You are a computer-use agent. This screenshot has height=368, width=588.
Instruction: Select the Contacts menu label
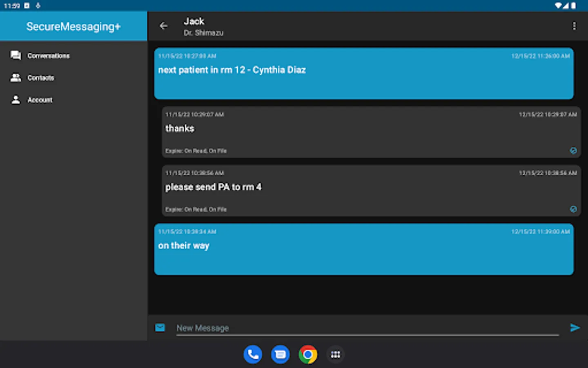(x=41, y=78)
